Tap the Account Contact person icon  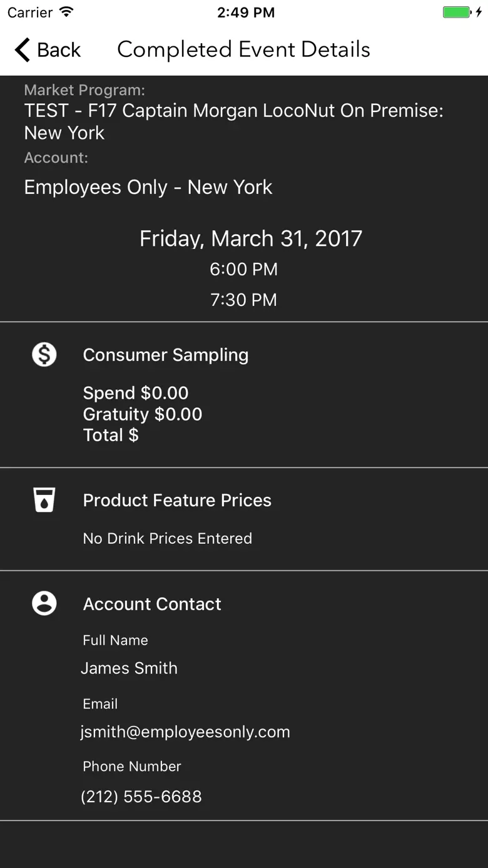(x=44, y=603)
